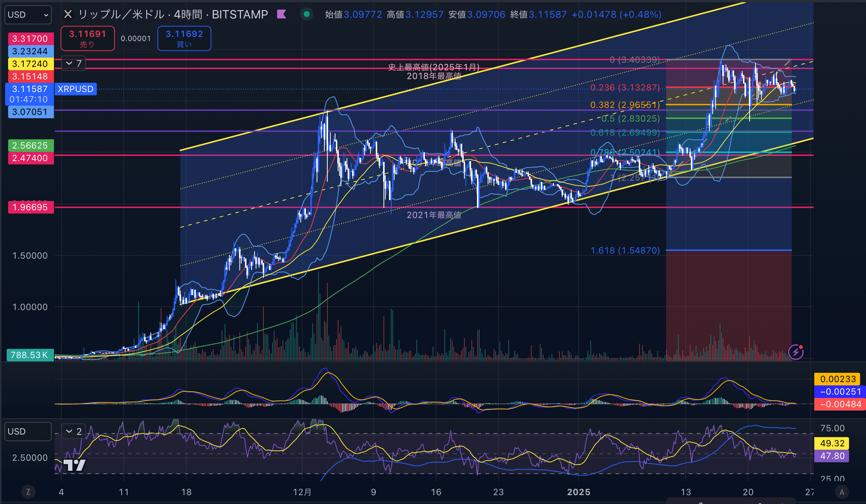866x504 pixels.
Task: Click the 0.236 (3.13287) Fibonacci label
Action: [x=625, y=88]
